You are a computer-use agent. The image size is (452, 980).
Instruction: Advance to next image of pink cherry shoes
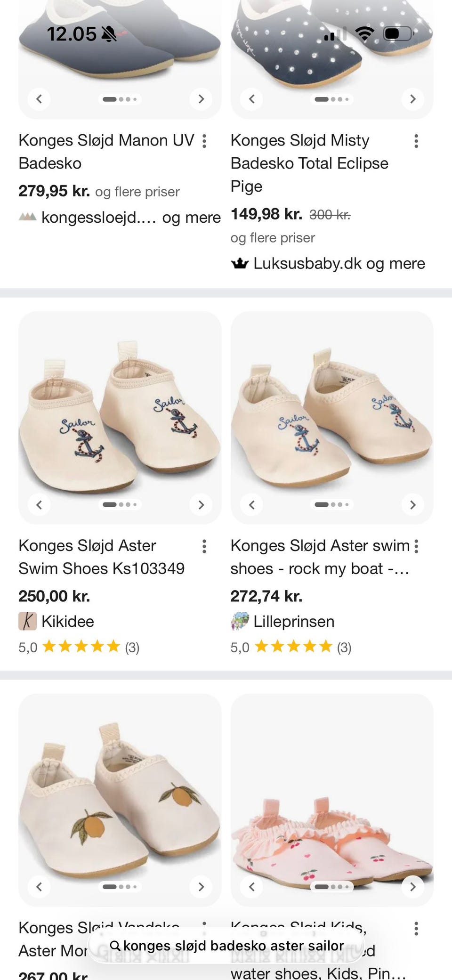(413, 887)
